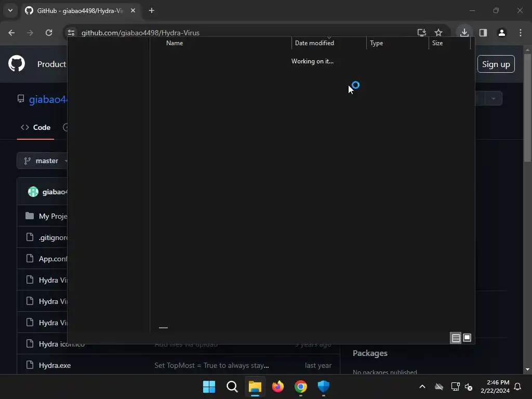Sort by Date modified column

pyautogui.click(x=314, y=43)
